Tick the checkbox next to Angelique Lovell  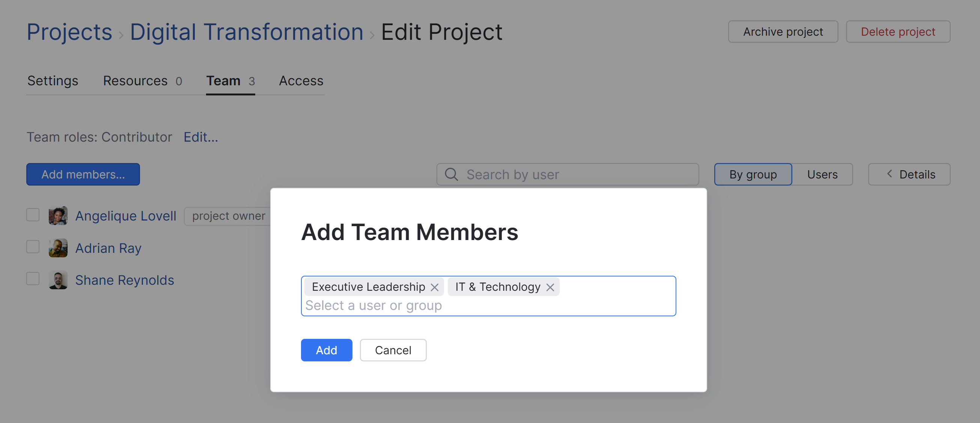(33, 215)
